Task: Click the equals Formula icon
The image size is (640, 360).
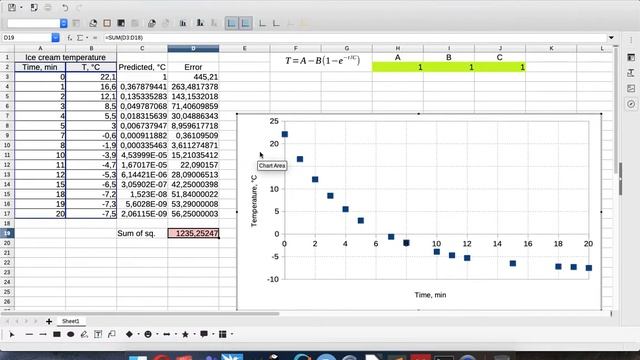Action: [x=95, y=38]
